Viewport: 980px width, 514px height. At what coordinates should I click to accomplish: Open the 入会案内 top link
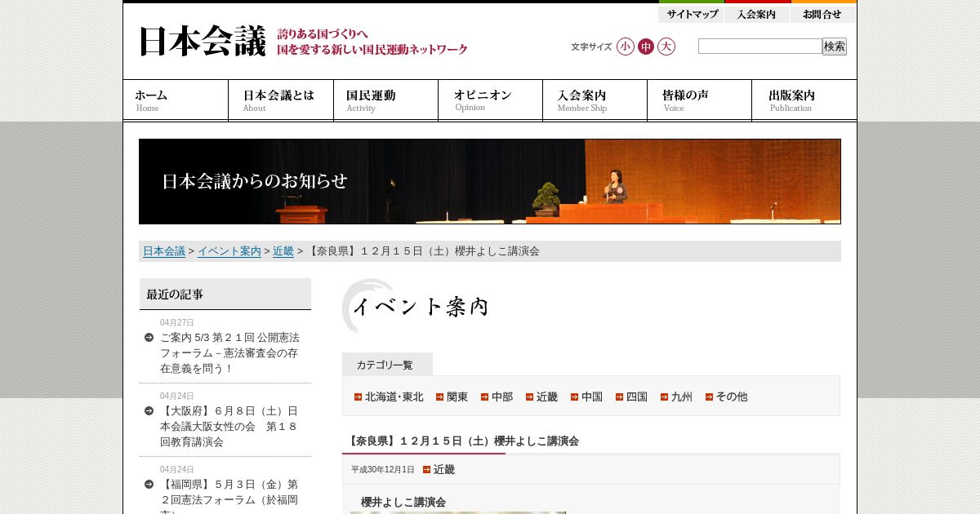point(757,14)
